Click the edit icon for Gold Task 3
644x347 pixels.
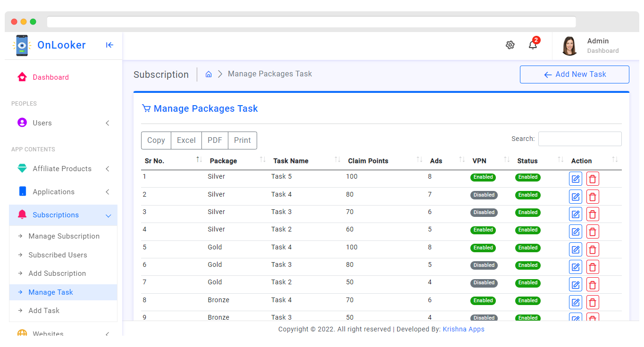click(x=576, y=267)
